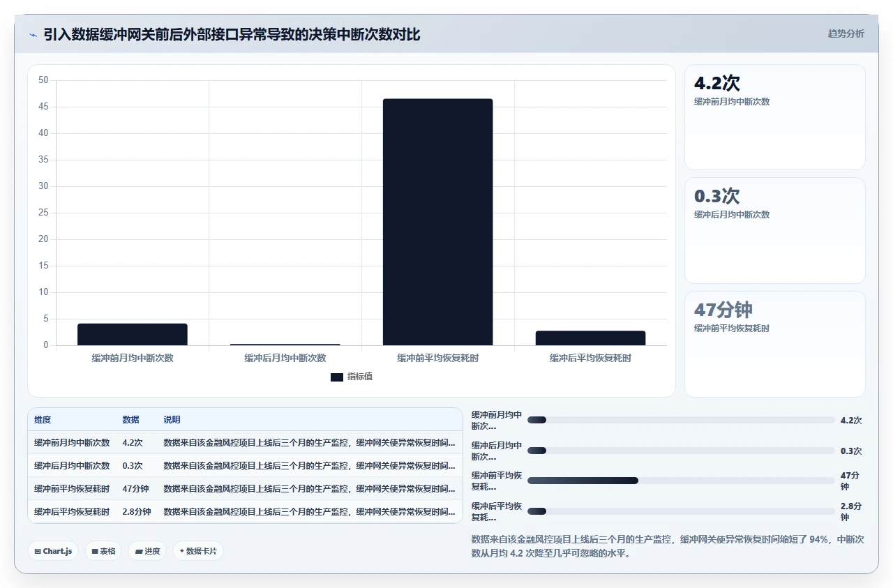Click x-axis label 缓冲前平均恢复耗时
Viewport: 893px width, 588px height.
(438, 358)
